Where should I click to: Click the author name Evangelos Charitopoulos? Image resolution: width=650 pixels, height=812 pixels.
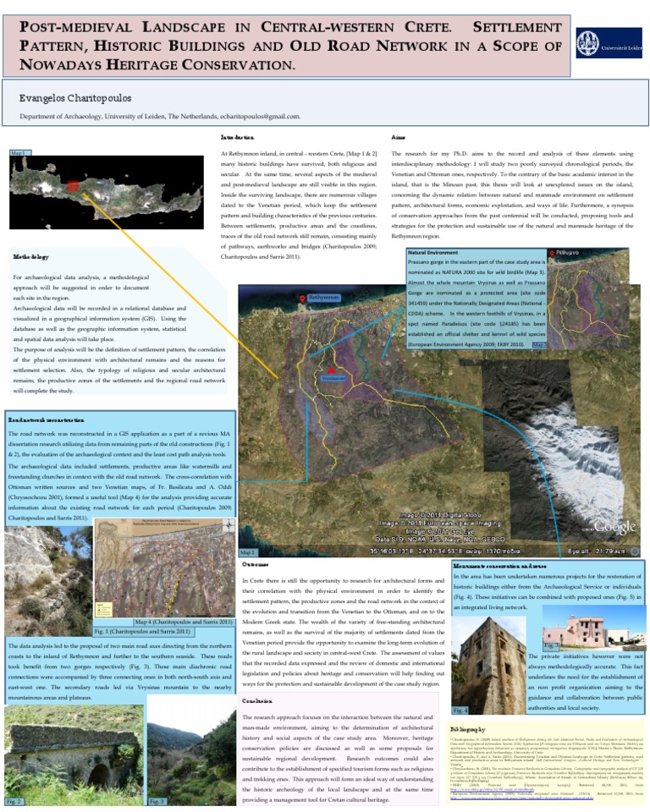click(x=75, y=98)
